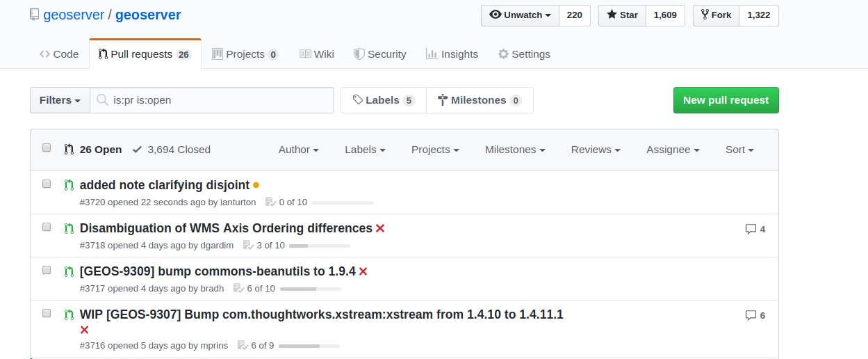Star the geoserver repository

[x=622, y=15]
